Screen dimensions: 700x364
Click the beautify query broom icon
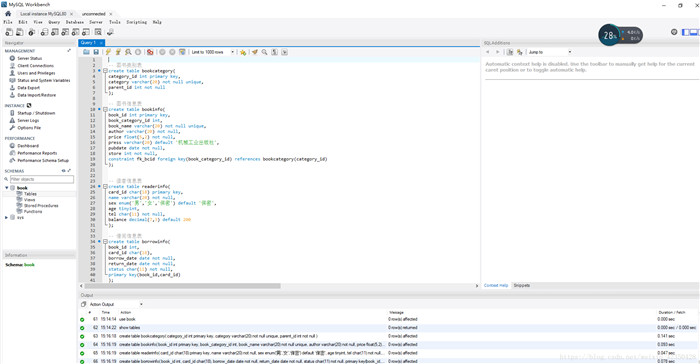pyautogui.click(x=254, y=52)
